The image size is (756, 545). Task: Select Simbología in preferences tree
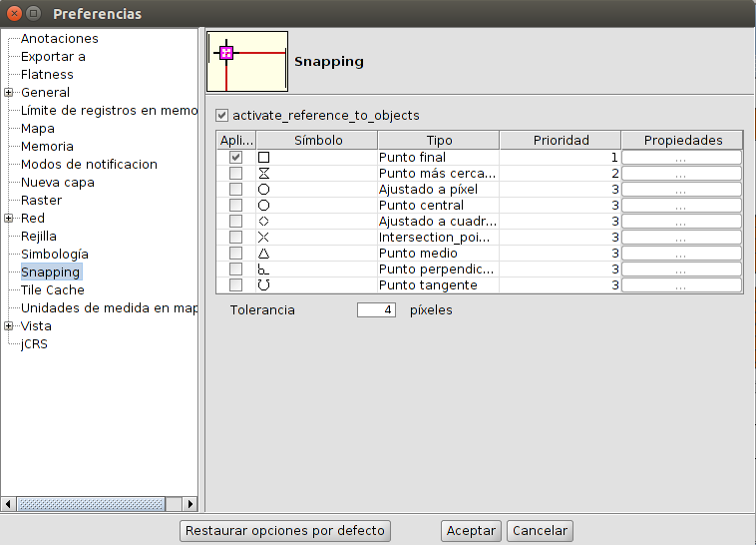click(x=54, y=255)
